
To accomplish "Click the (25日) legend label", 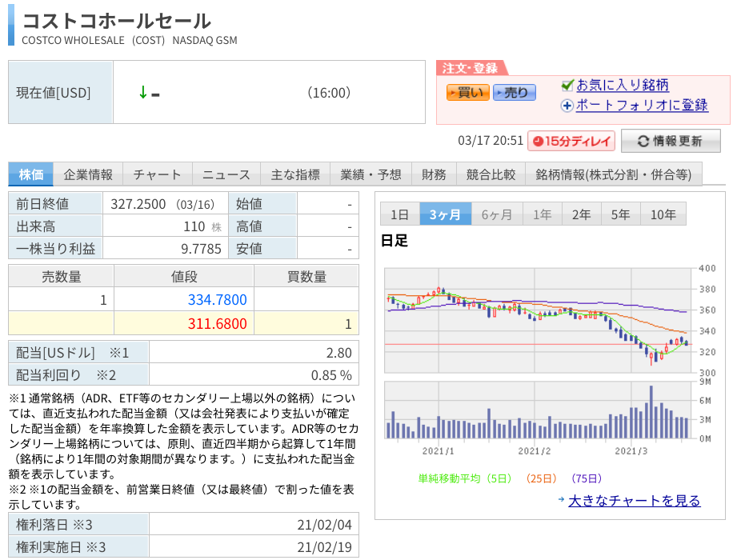I will pos(542,478).
